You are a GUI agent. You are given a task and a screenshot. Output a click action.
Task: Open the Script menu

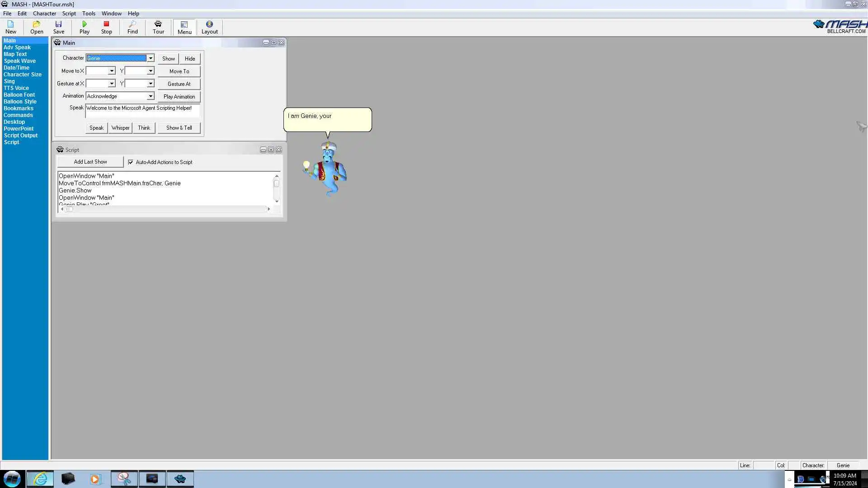pyautogui.click(x=69, y=14)
